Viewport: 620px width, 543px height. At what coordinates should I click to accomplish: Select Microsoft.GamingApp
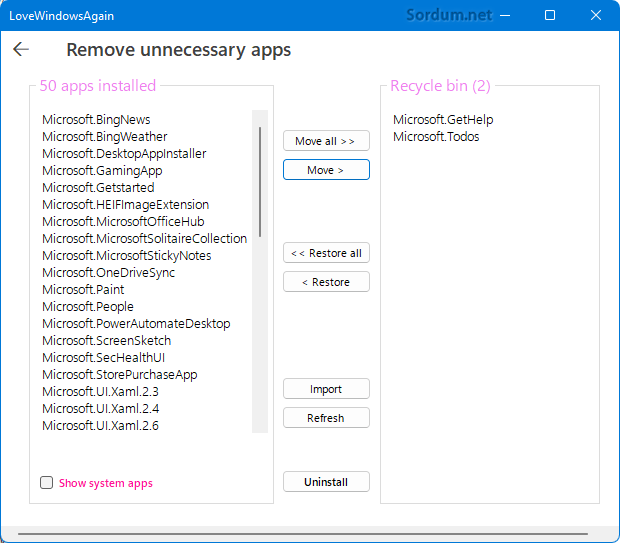[x=102, y=170]
